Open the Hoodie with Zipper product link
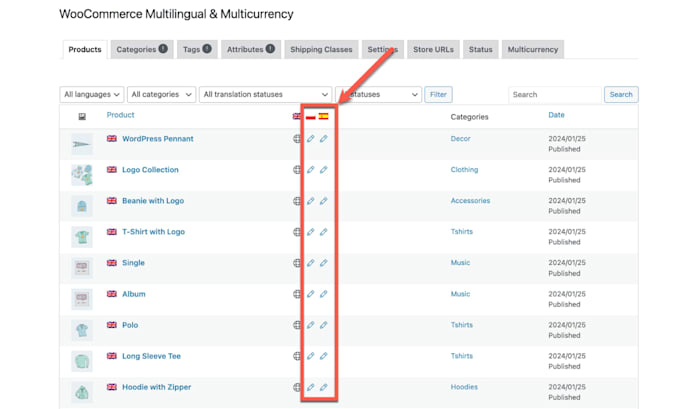Screen dimensions: 680x409 point(157,387)
